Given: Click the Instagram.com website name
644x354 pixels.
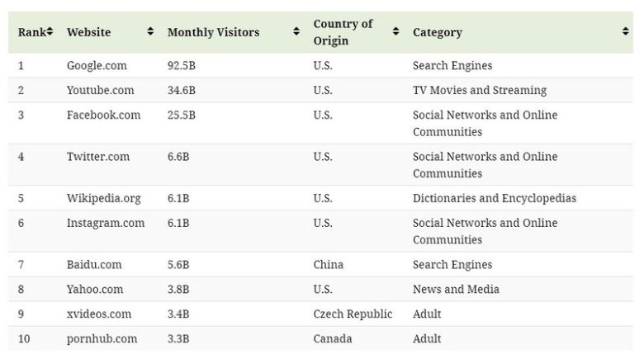Looking at the screenshot, I should 106,223.
